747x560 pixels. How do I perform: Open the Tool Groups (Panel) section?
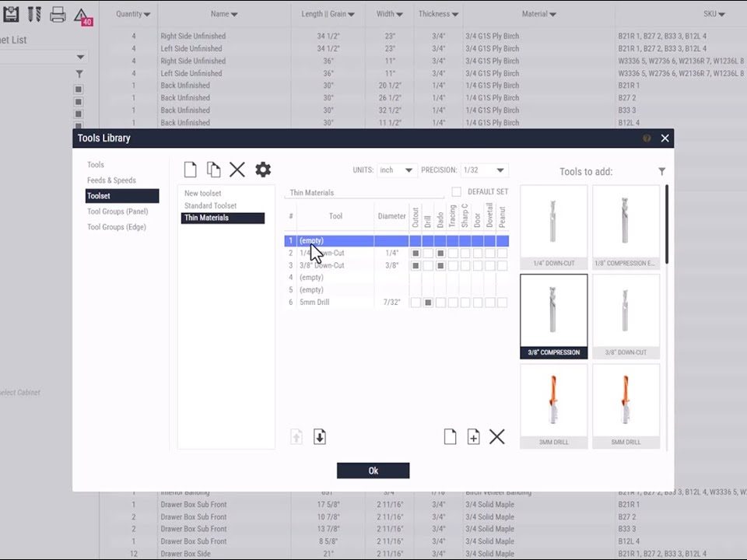(117, 212)
